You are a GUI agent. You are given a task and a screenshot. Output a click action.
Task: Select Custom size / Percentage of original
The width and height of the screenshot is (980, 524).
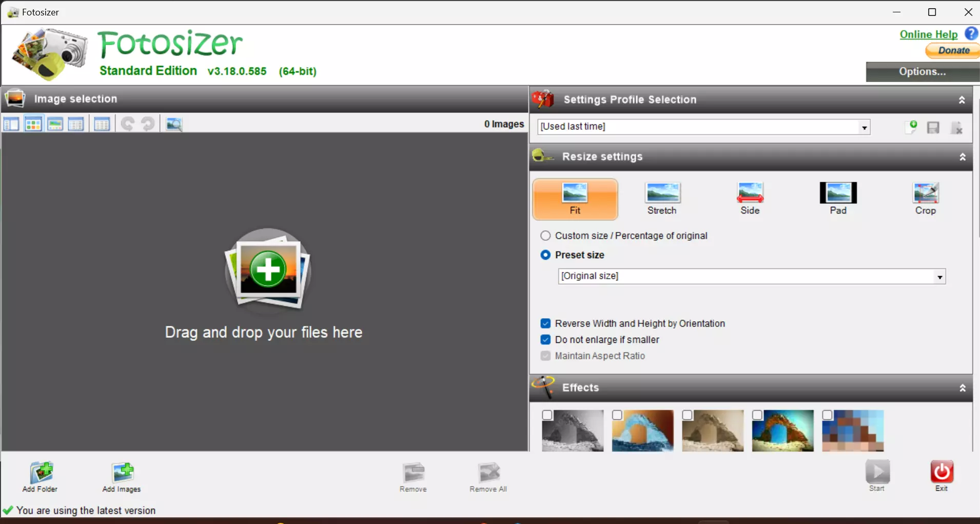click(545, 236)
